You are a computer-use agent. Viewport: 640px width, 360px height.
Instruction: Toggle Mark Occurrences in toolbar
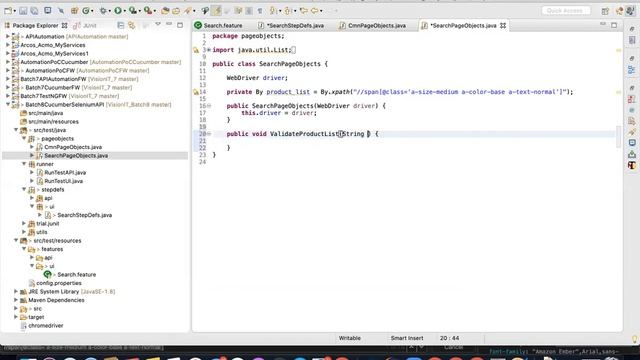[x=217, y=11]
